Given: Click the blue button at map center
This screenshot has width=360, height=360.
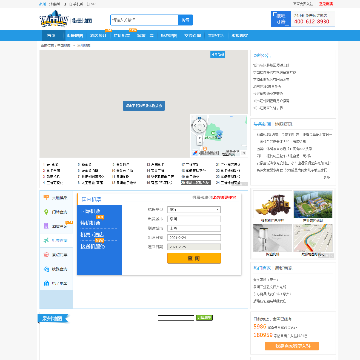Looking at the screenshot, I should pos(144,106).
